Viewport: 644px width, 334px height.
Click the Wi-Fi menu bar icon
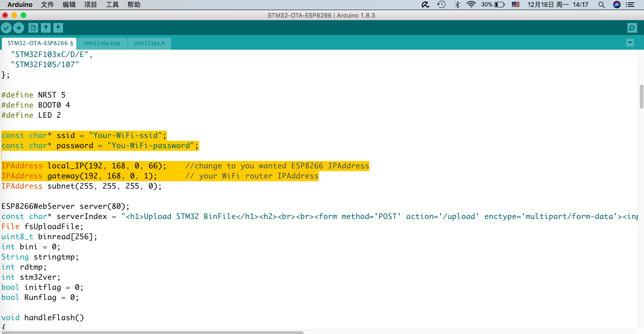pos(471,5)
